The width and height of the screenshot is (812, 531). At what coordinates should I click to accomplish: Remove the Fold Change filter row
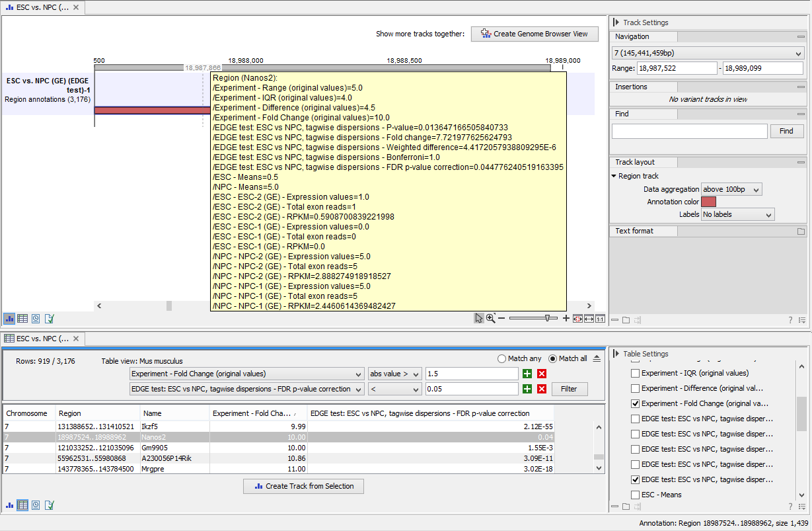click(542, 374)
